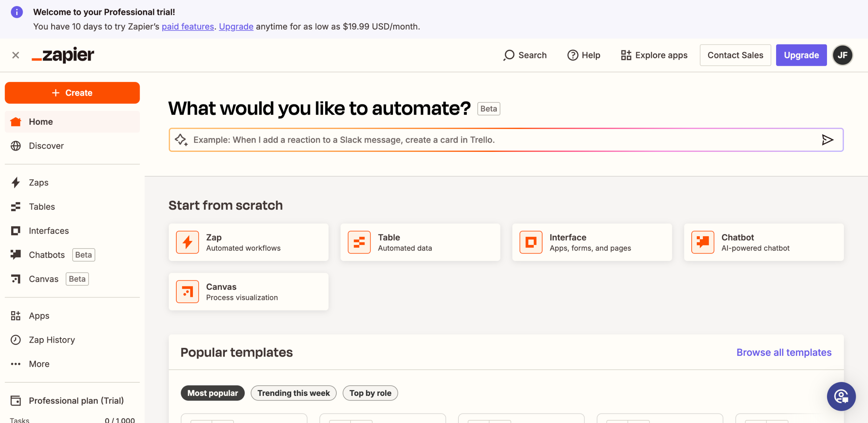Focus the automation prompt input field

point(475,140)
